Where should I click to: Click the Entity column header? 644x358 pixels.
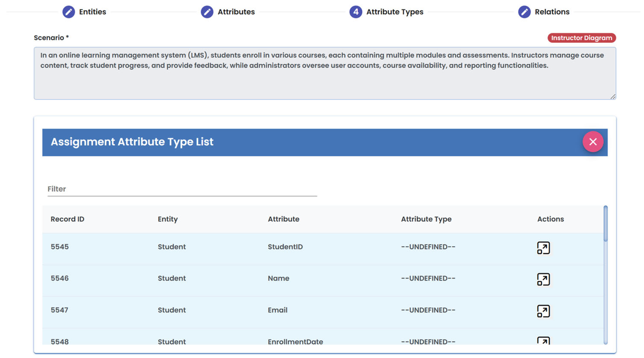click(x=167, y=219)
